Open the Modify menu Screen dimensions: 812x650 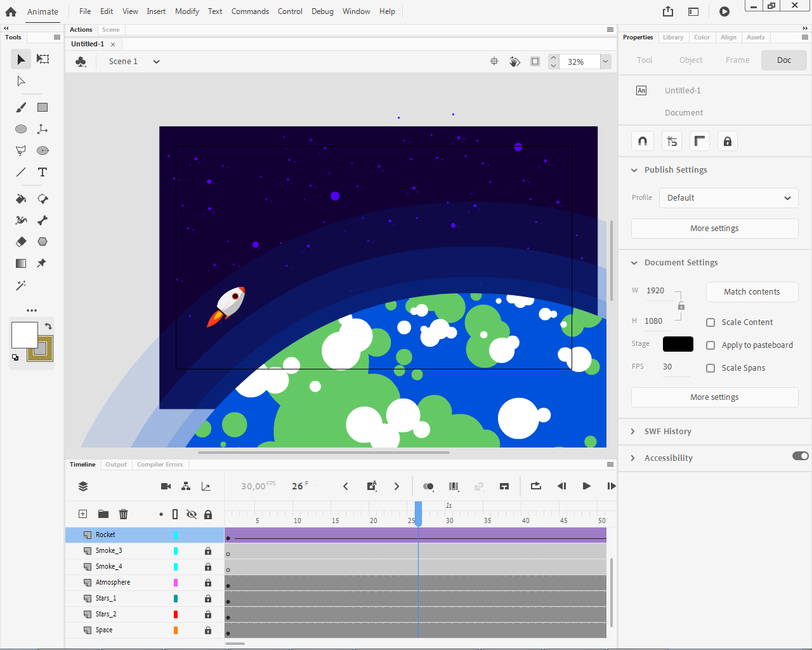pos(187,11)
